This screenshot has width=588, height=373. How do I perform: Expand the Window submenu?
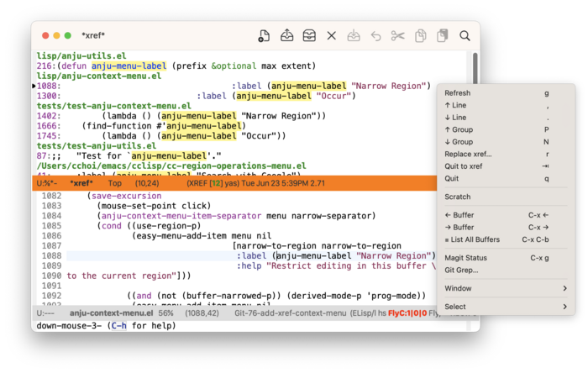click(x=506, y=288)
